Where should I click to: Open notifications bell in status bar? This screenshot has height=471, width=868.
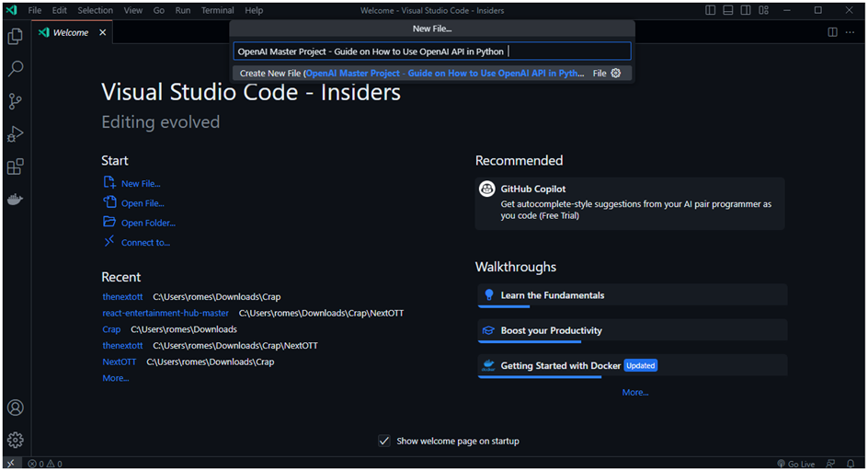(851, 464)
